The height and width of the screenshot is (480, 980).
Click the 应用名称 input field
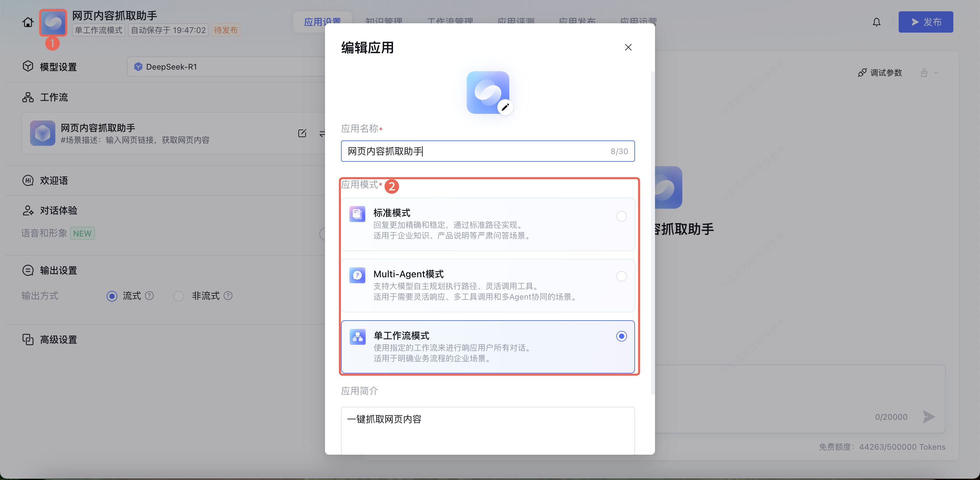[x=476, y=151]
